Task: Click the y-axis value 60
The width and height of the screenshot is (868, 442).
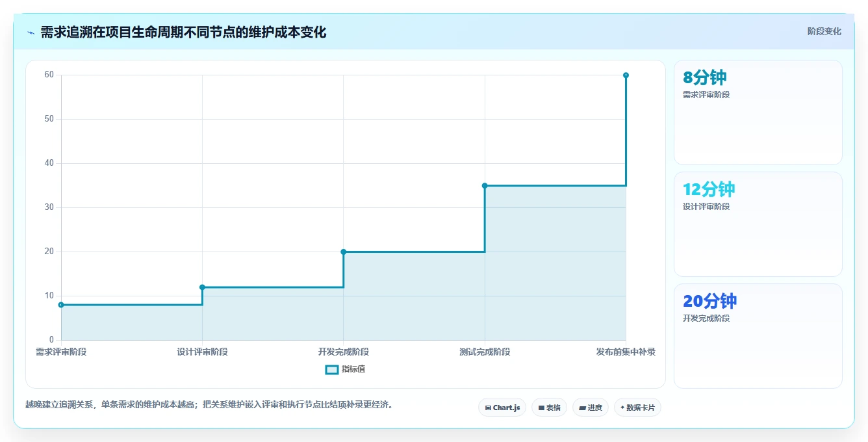Action: pyautogui.click(x=49, y=75)
